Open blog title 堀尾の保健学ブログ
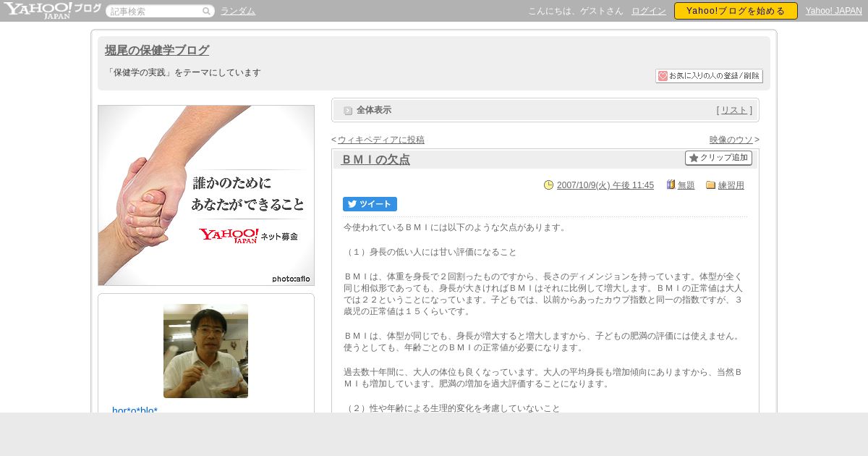Screen dimensions: 868x456 [x=157, y=50]
